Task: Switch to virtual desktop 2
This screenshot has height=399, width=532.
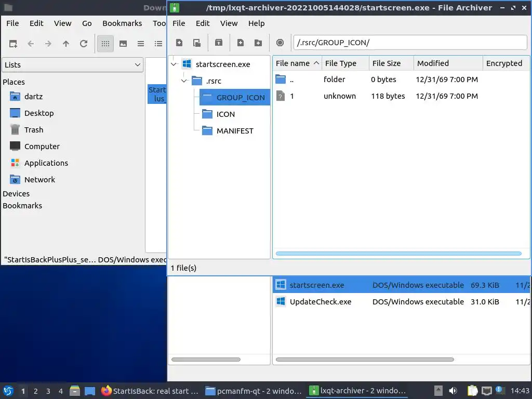Action: pyautogui.click(x=36, y=391)
